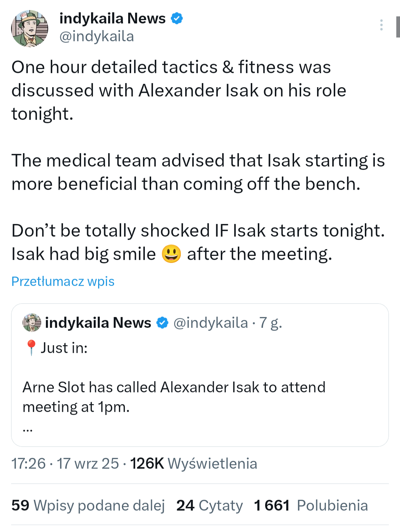The height and width of the screenshot is (532, 400).
Task: Click the "7 g." timestamp of the quoted post
Action: coord(271,323)
